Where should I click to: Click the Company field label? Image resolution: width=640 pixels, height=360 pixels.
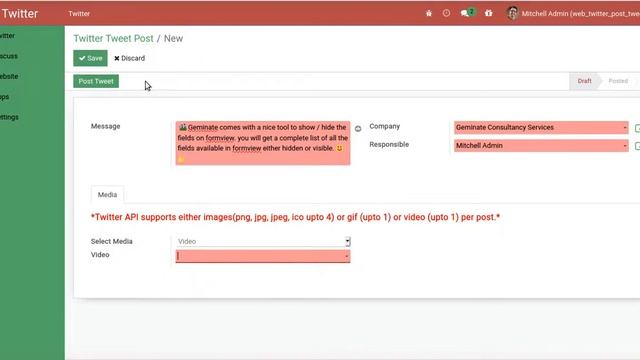pos(384,126)
